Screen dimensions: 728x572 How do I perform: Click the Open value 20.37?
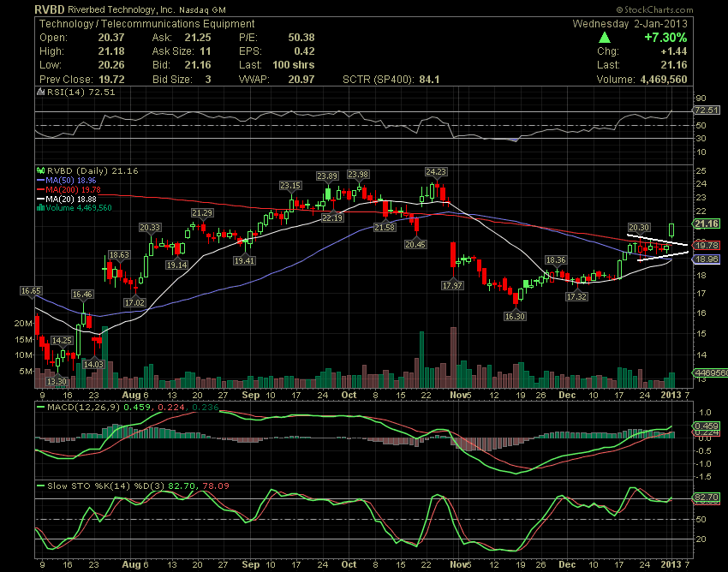pyautogui.click(x=111, y=38)
